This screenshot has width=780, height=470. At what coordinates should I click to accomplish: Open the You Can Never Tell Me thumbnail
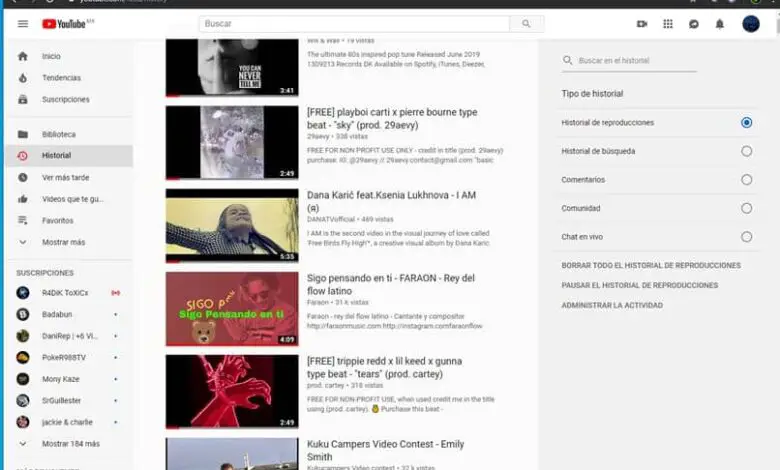pos(232,68)
